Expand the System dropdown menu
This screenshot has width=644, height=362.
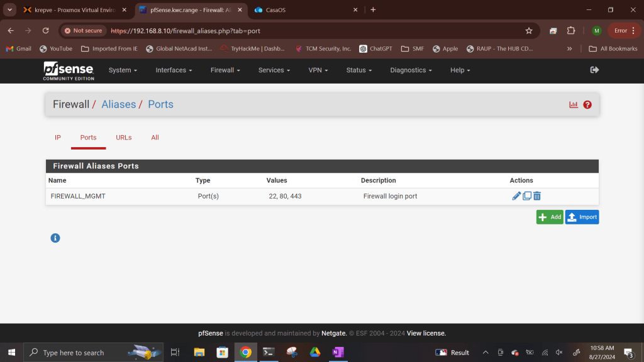(123, 70)
